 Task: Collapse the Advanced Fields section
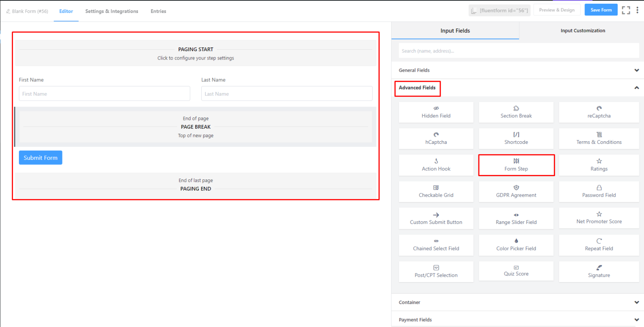pos(636,88)
